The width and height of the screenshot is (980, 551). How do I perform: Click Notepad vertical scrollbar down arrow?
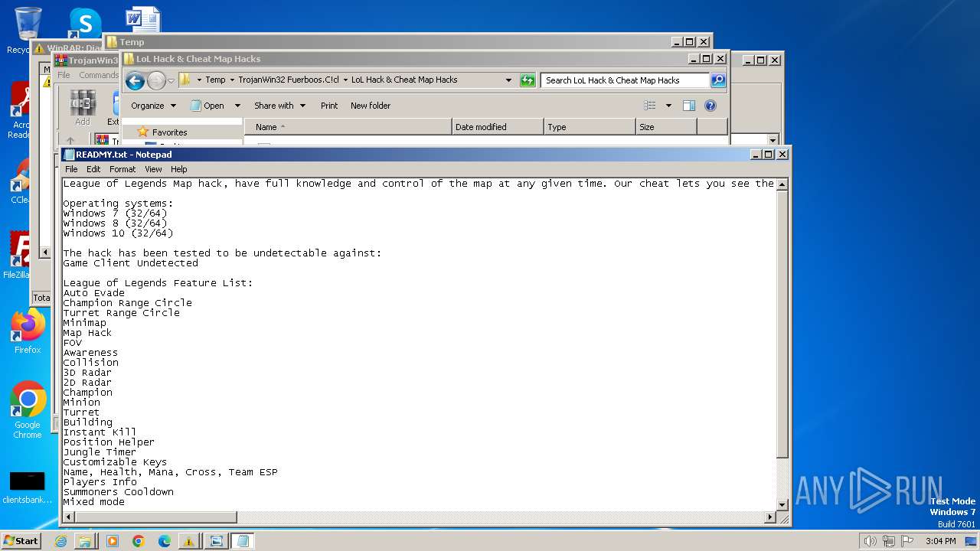pos(782,505)
